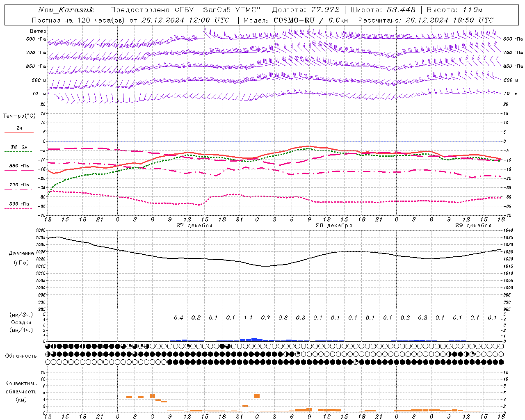The image size is (525, 420).
Task: Select the Прогноз на 120 часа(ов) text
Action: pyautogui.click(x=79, y=20)
